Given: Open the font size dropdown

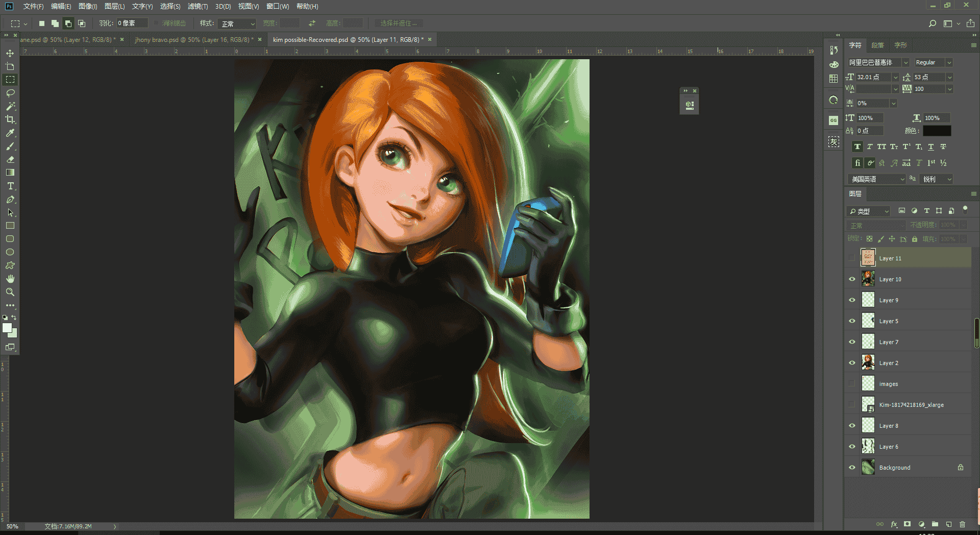Looking at the screenshot, I should click(x=895, y=77).
